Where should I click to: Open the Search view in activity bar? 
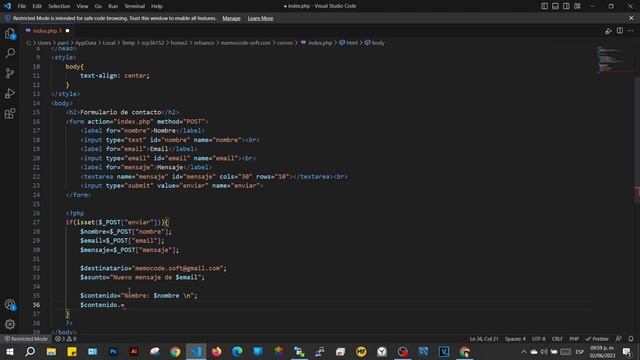pyautogui.click(x=10, y=53)
